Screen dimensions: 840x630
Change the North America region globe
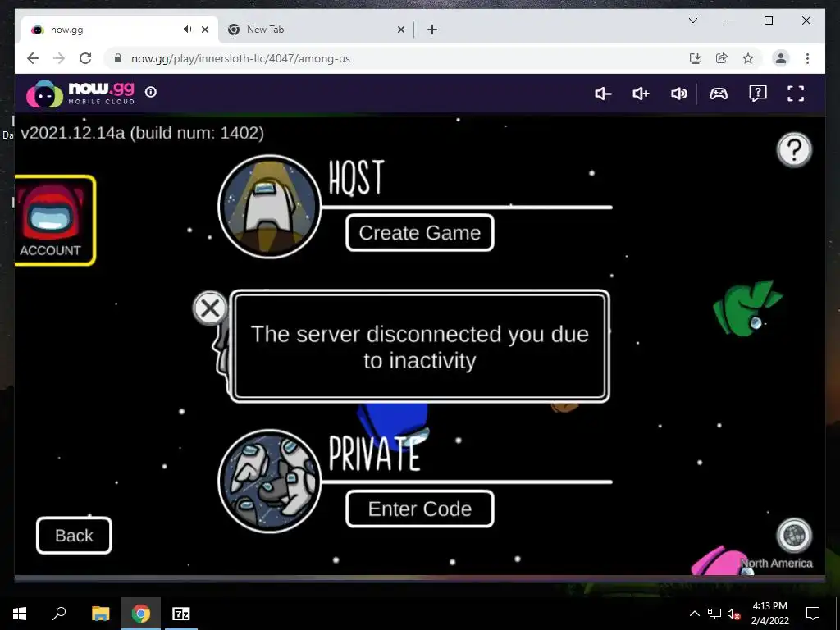click(x=794, y=535)
